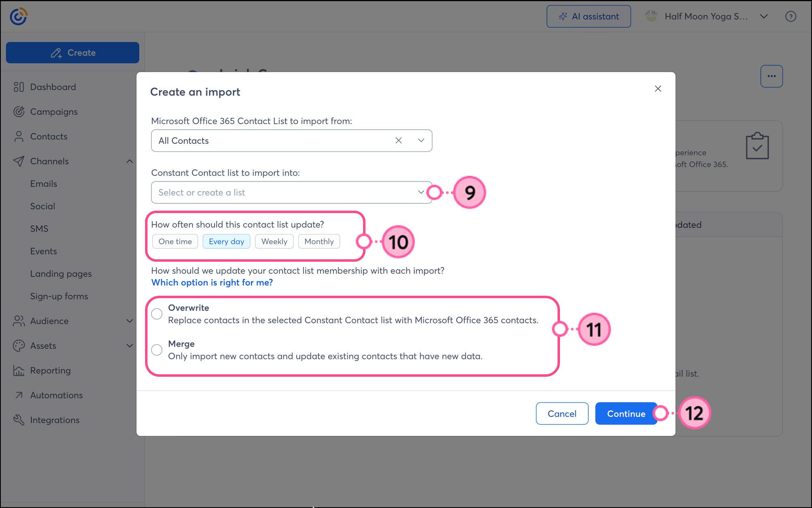Select the Merge radio option
812x508 pixels.
coord(157,350)
